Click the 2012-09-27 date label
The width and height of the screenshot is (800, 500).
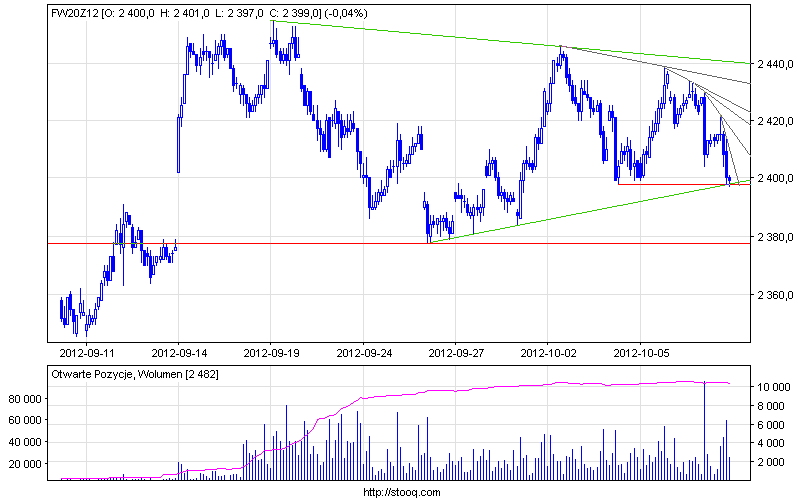(x=456, y=353)
